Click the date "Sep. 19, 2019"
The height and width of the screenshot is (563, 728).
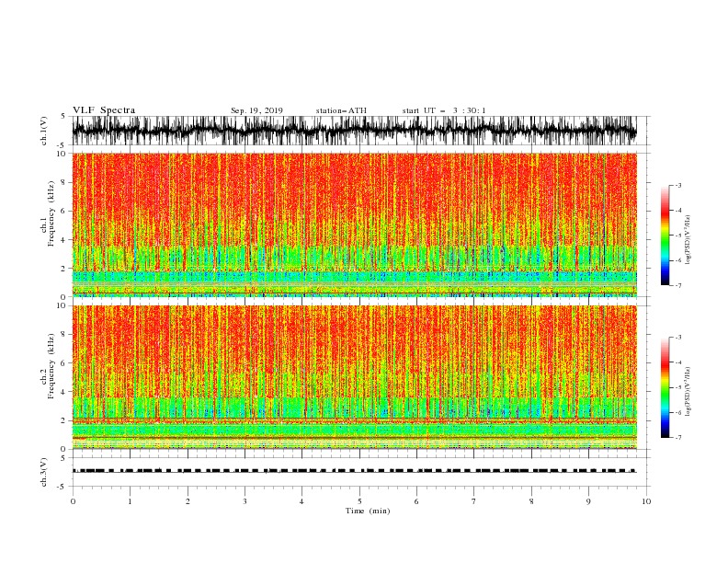coord(256,110)
